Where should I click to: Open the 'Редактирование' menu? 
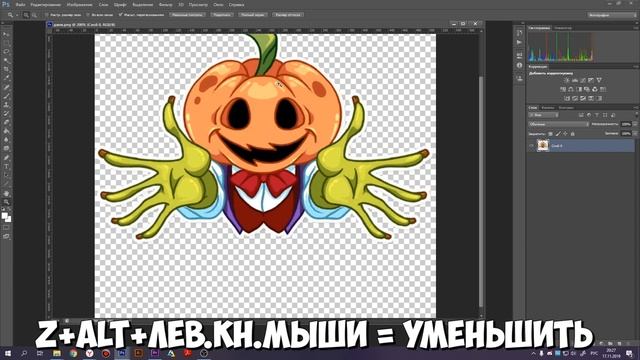pyautogui.click(x=45, y=5)
